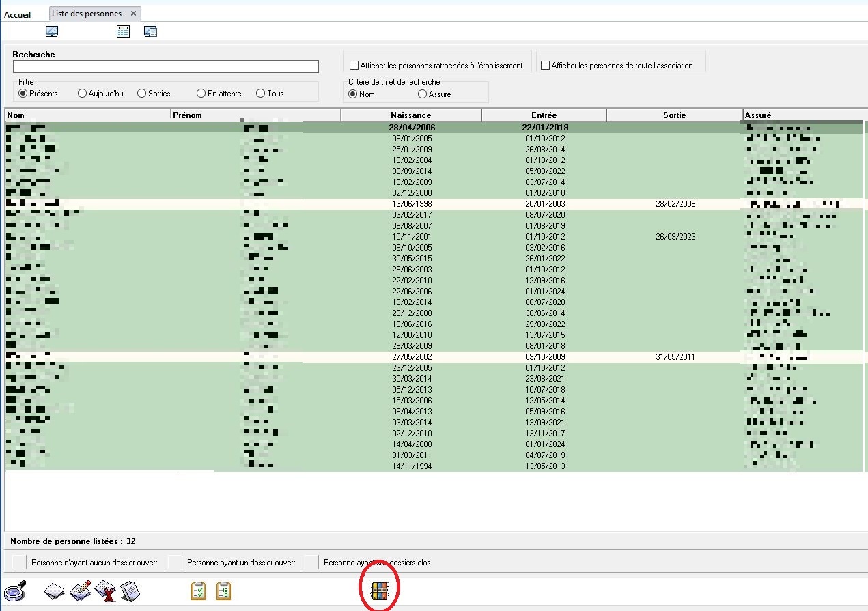Click the clipboard with green checkmarks icon
The height and width of the screenshot is (611, 868).
click(x=198, y=591)
